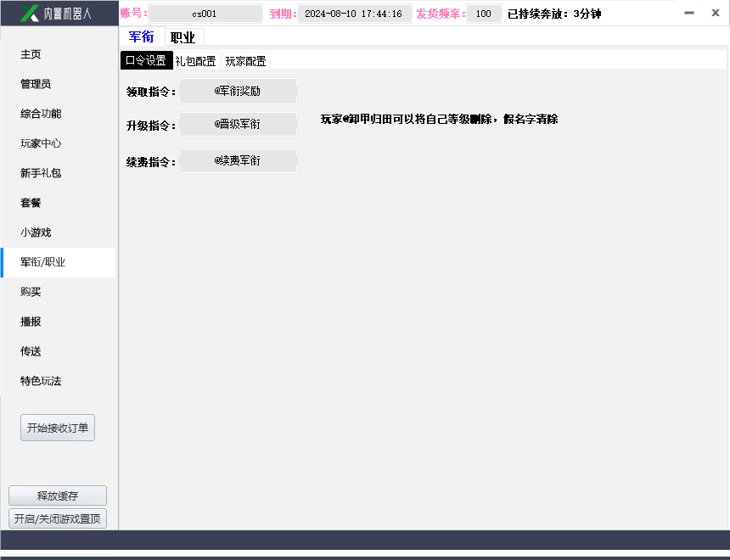Click the 升级指令: label
This screenshot has height=560, width=730.
[x=151, y=126]
